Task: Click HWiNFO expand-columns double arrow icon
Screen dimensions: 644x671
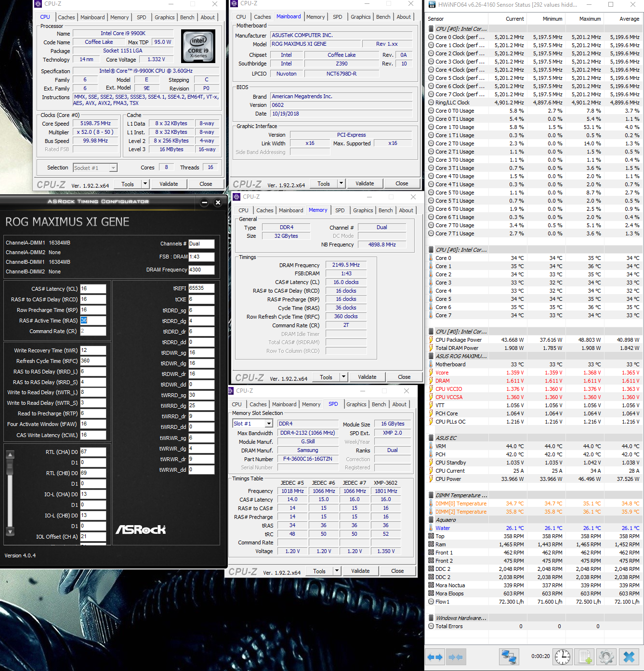Action: click(x=435, y=657)
